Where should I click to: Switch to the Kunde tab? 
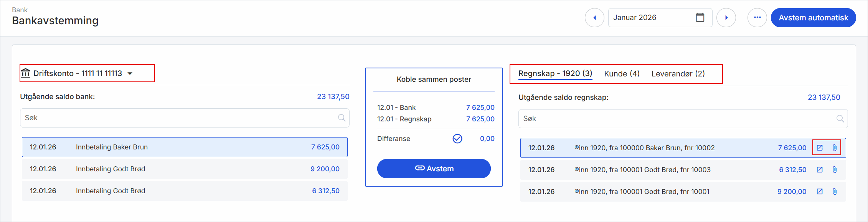(622, 73)
